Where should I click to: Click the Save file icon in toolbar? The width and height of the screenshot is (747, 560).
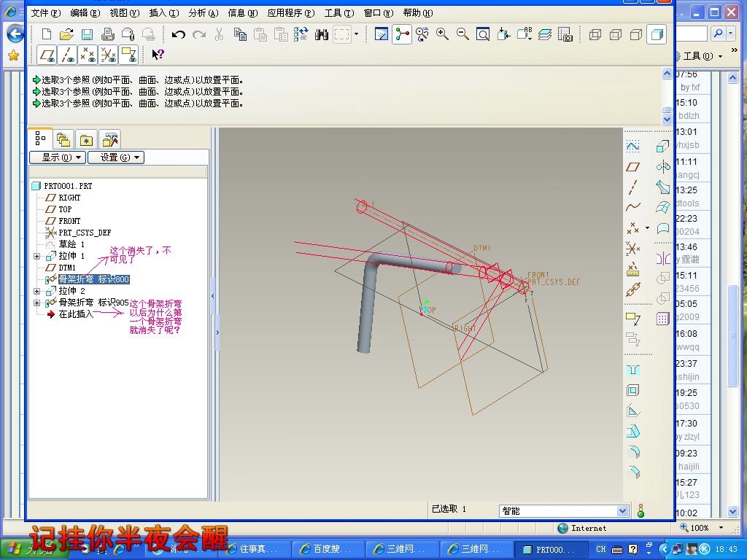click(87, 34)
